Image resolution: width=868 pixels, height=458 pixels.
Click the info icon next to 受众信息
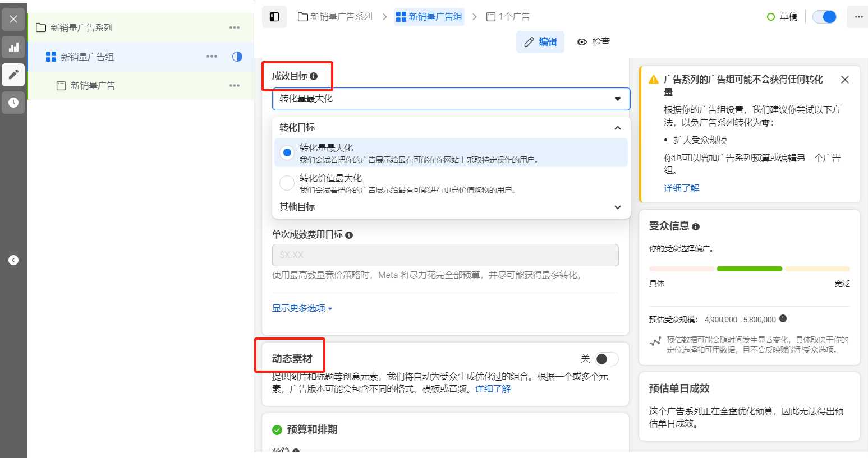click(696, 227)
